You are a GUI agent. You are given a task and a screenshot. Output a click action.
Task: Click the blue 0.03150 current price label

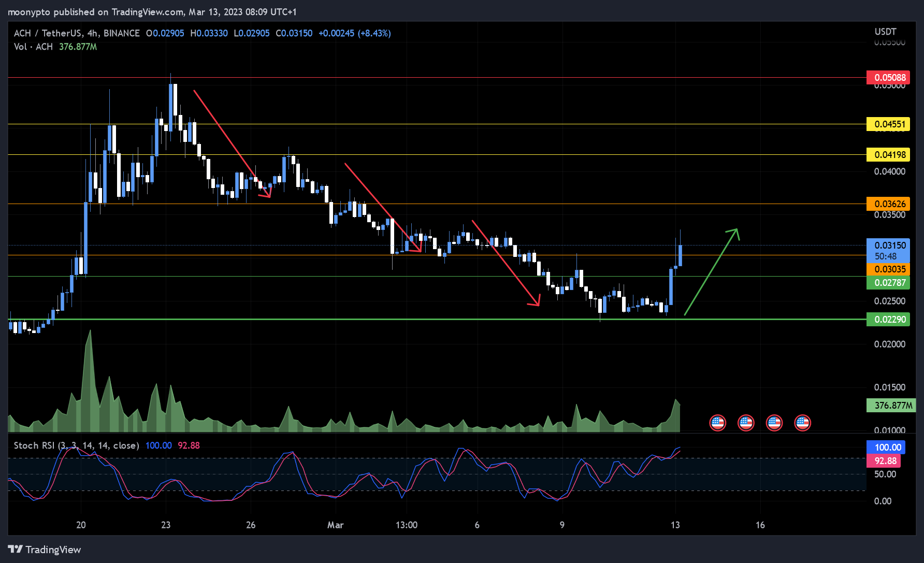[888, 246]
